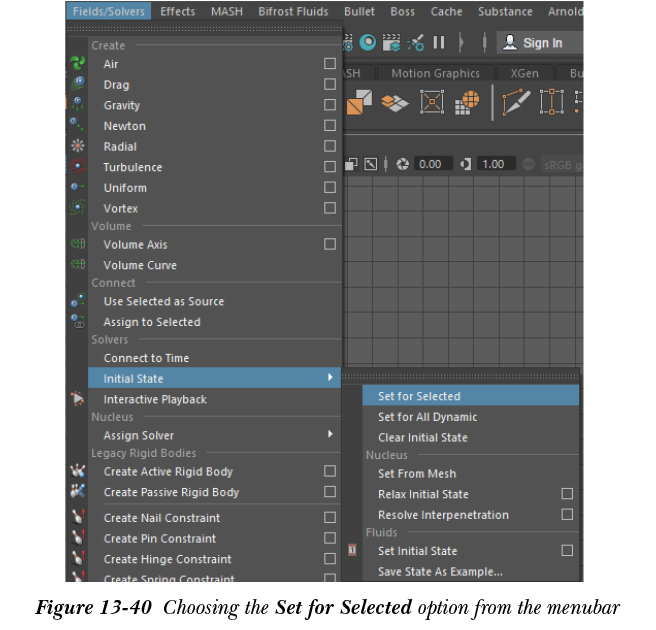Open the Gravity field option box
The width and height of the screenshot is (656, 630).
329,105
